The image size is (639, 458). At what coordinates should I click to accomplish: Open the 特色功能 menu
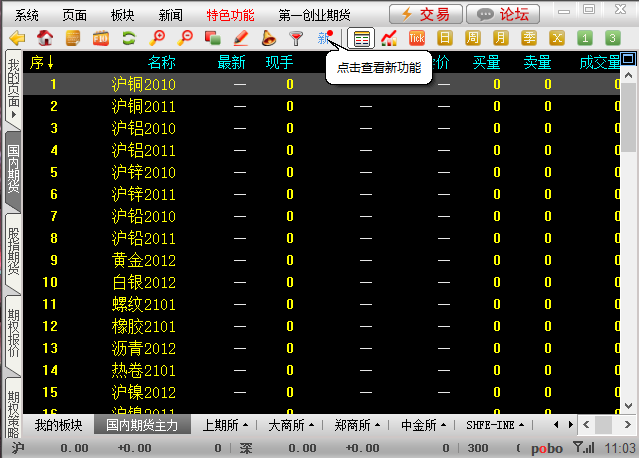(230, 15)
